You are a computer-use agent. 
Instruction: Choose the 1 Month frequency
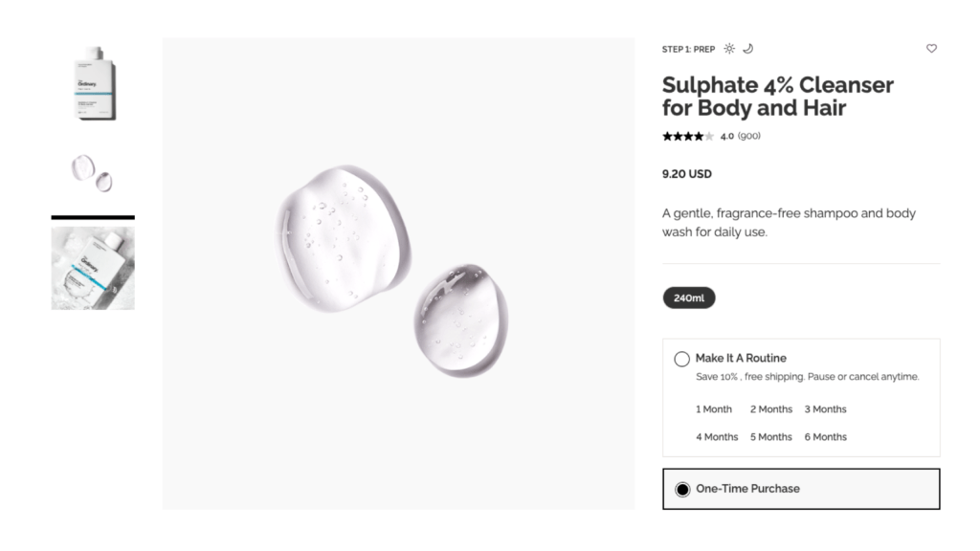tap(714, 409)
